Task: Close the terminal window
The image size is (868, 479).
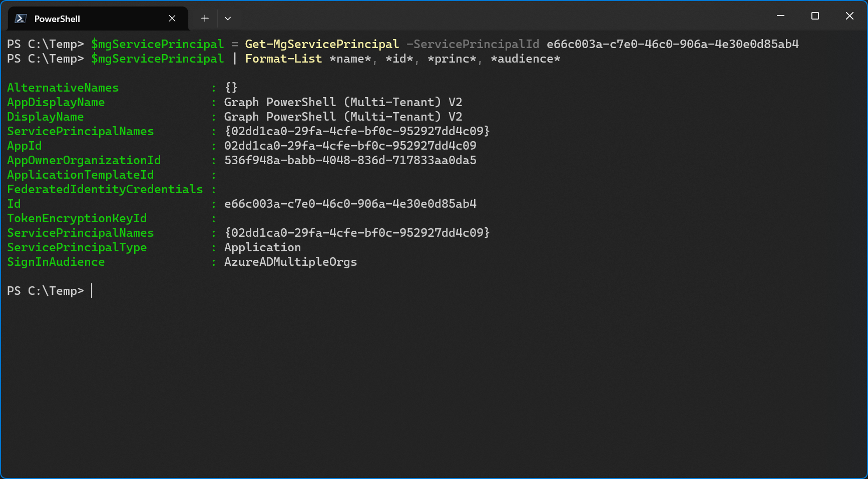Action: tap(849, 16)
